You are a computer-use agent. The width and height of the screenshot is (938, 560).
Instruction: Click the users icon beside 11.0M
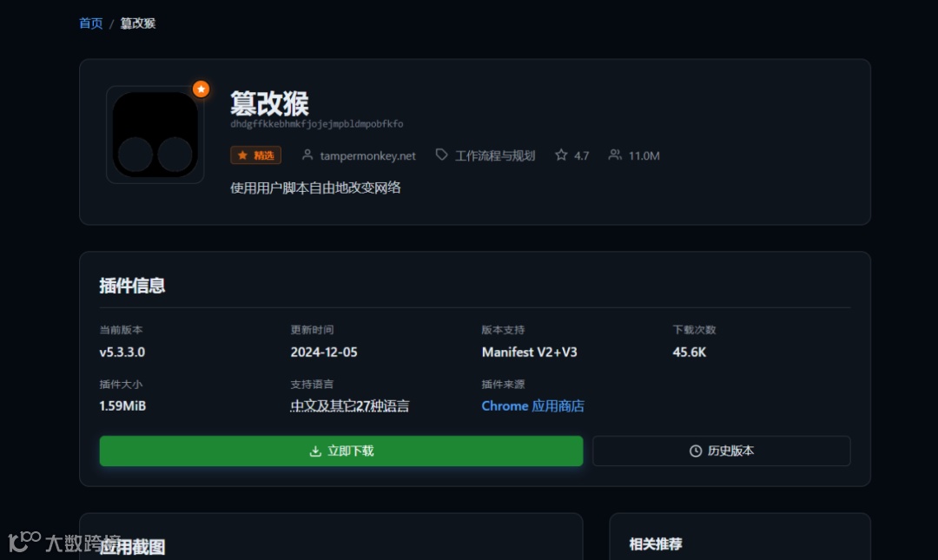(x=614, y=155)
